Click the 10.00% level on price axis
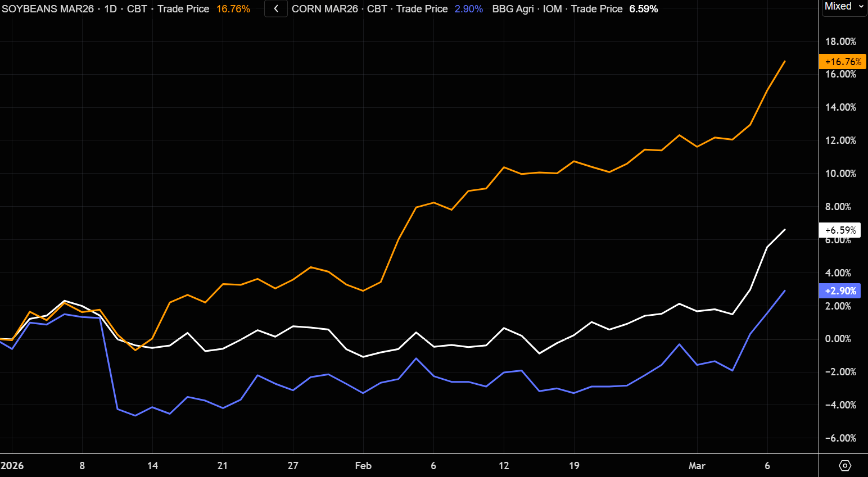This screenshot has width=868, height=477. click(x=840, y=174)
